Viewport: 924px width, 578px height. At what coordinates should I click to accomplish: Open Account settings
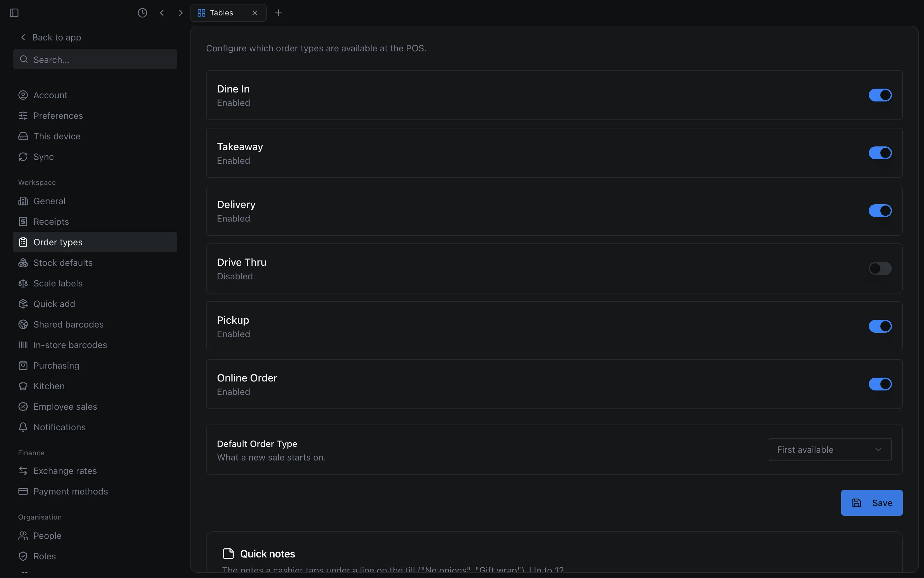95,95
